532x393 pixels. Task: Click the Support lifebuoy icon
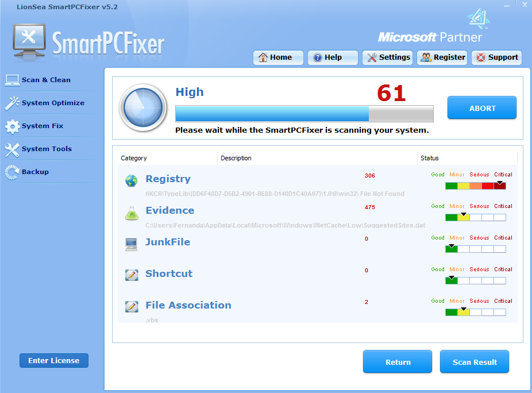coord(481,57)
